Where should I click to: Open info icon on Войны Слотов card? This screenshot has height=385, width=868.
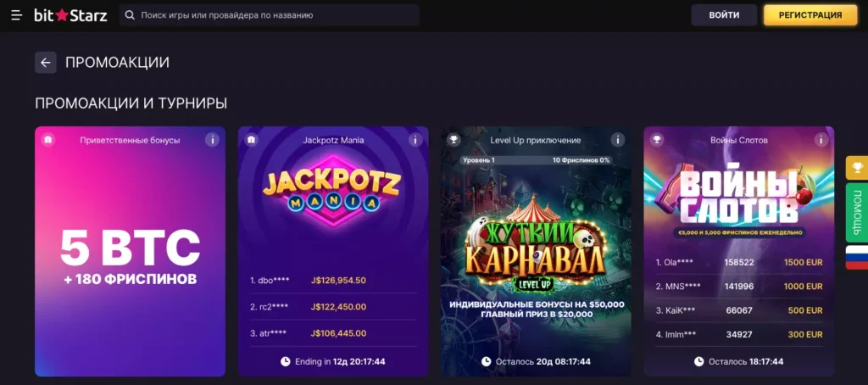click(821, 140)
